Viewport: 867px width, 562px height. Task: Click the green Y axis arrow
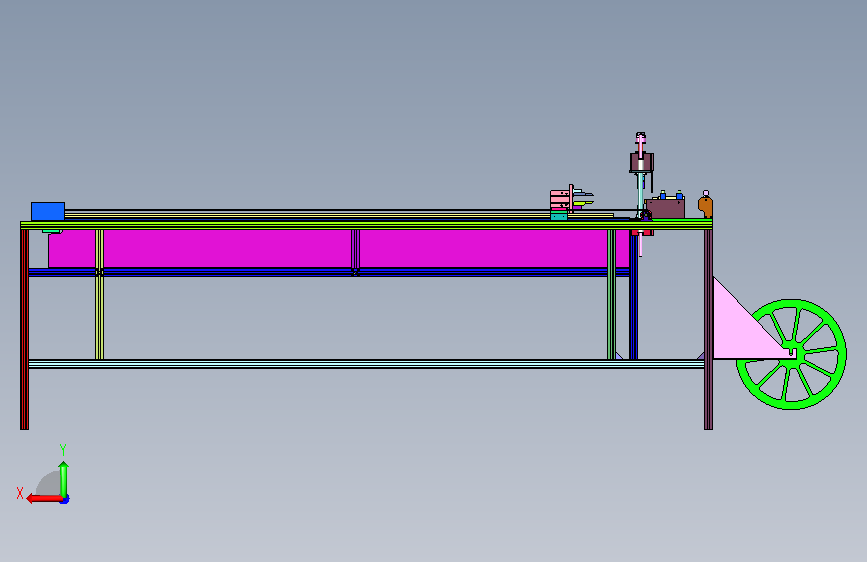coord(64,479)
